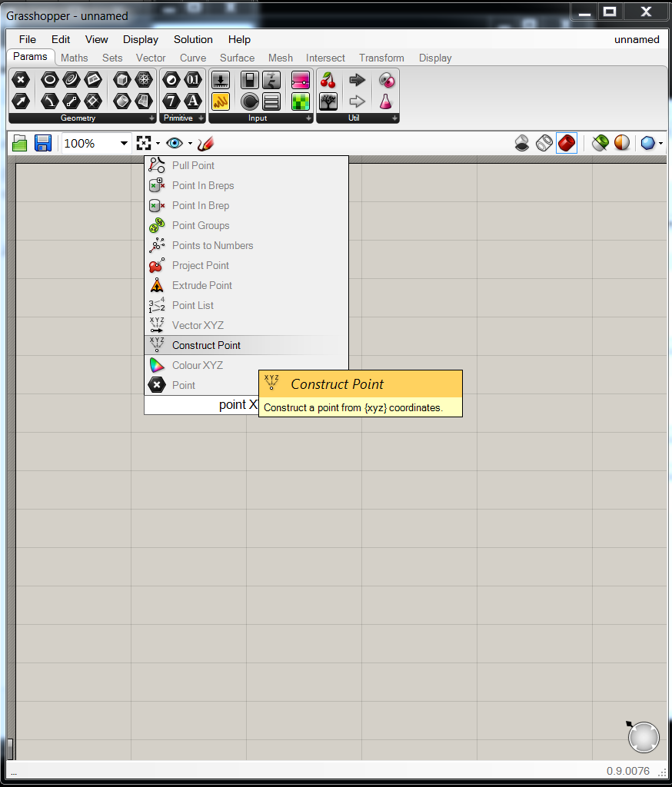Pick the Circle parameter icon
672x787 pixels.
(x=49, y=80)
